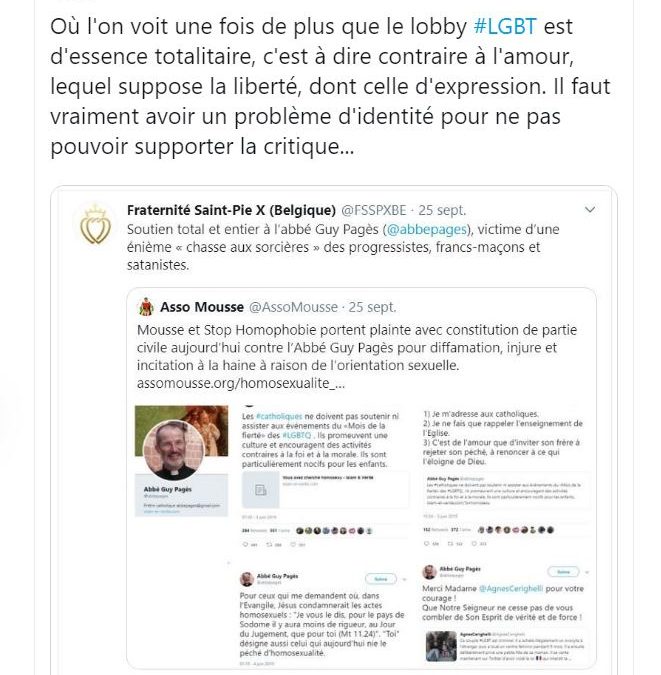Click Abbé Guy Pagès avatar above Evangile tweet

[247, 579]
